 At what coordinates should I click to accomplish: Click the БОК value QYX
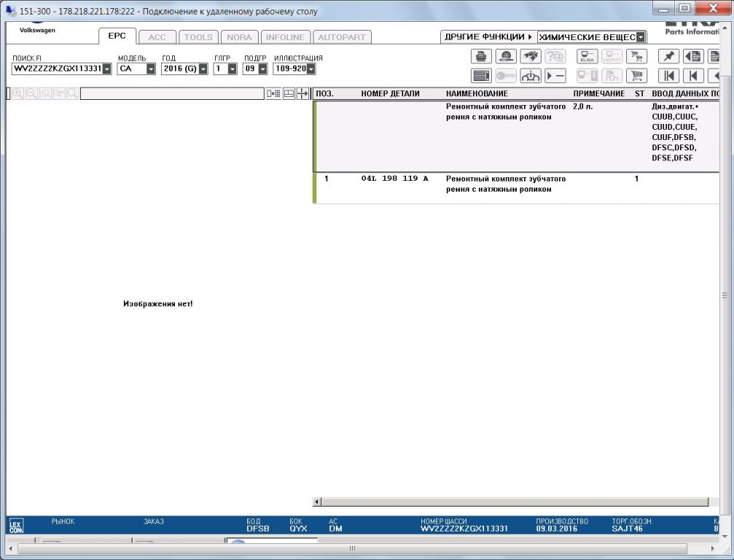click(x=298, y=529)
